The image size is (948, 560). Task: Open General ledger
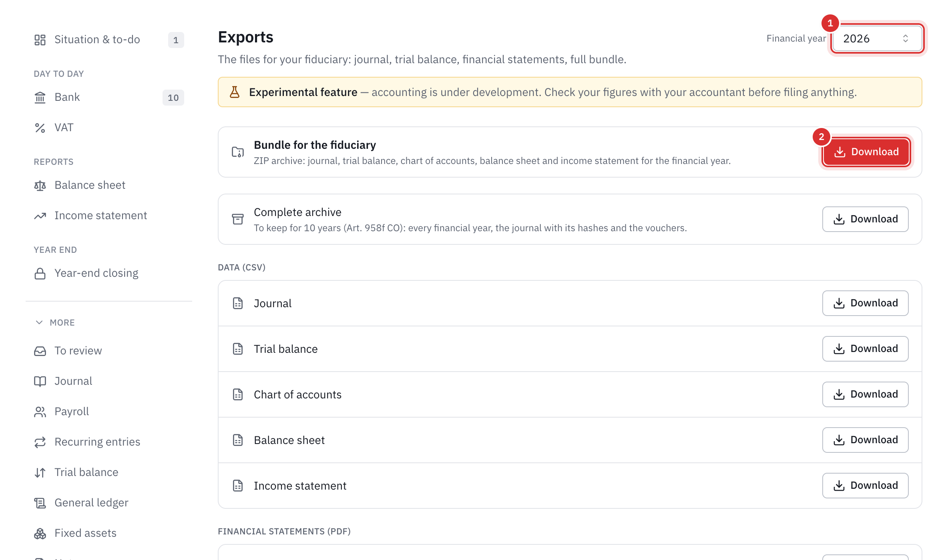click(108, 503)
